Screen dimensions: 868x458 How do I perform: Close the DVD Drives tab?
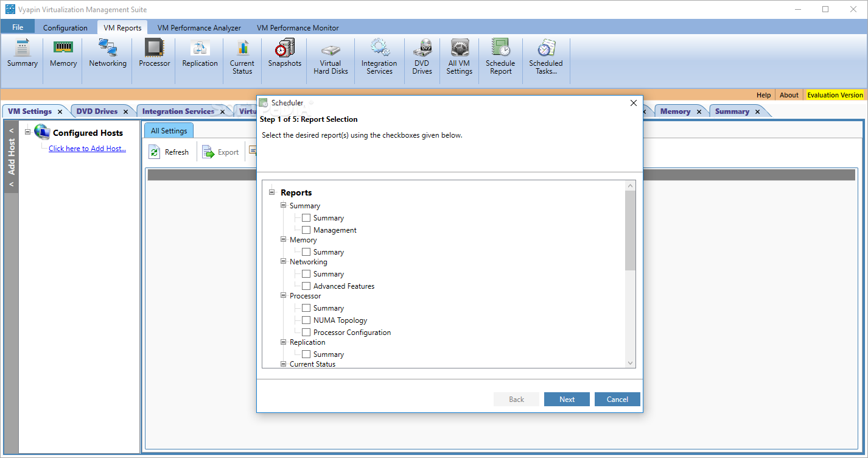coord(125,112)
